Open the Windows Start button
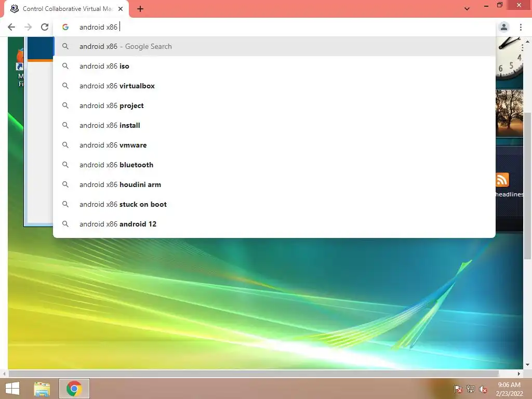532x399 pixels. click(12, 389)
